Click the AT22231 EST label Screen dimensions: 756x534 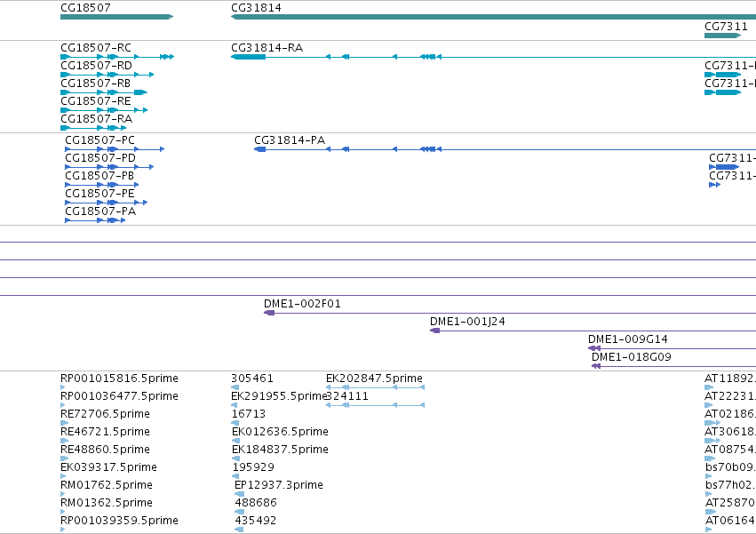point(730,396)
